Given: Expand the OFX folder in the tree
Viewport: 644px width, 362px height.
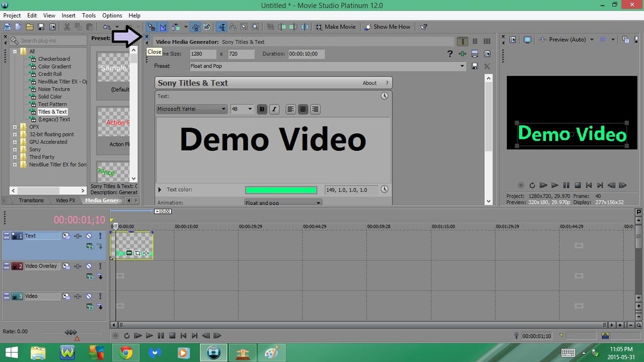Looking at the screenshot, I should pos(15,127).
